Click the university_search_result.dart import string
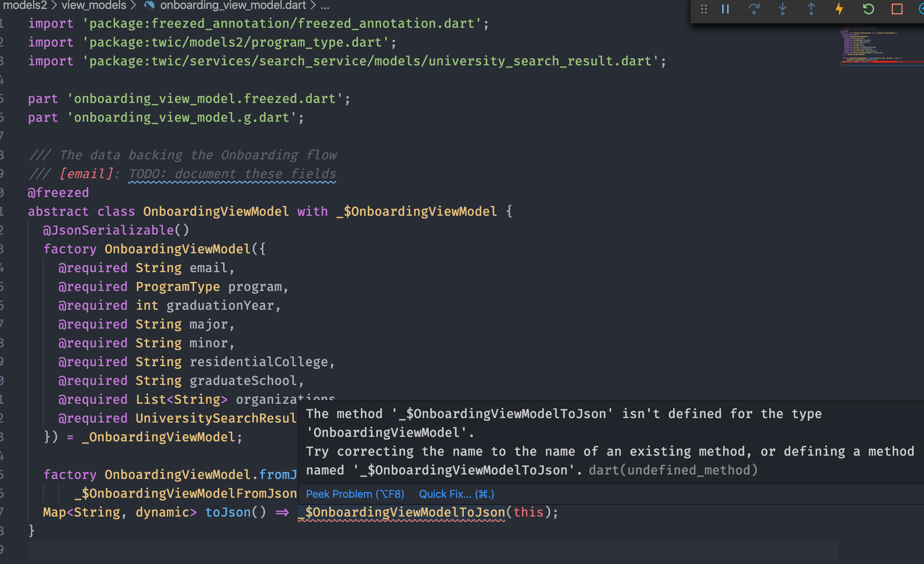This screenshot has height=564, width=924. coord(370,61)
